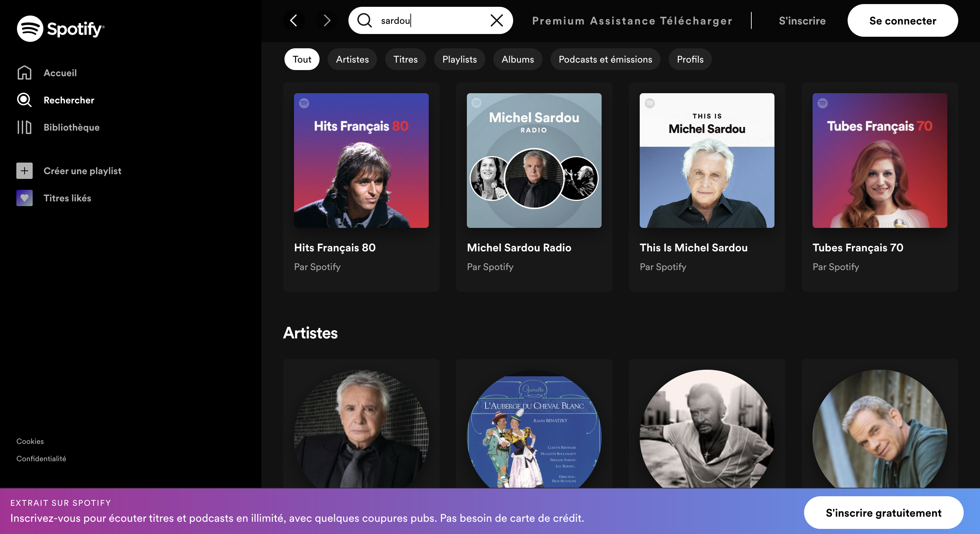This screenshot has width=980, height=534.
Task: Filter results by Artistes
Action: coord(352,59)
